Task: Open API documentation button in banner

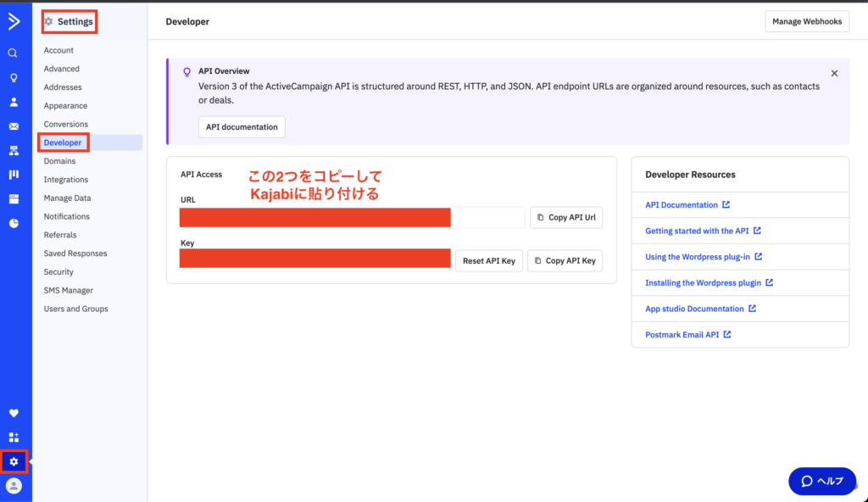Action: click(242, 127)
